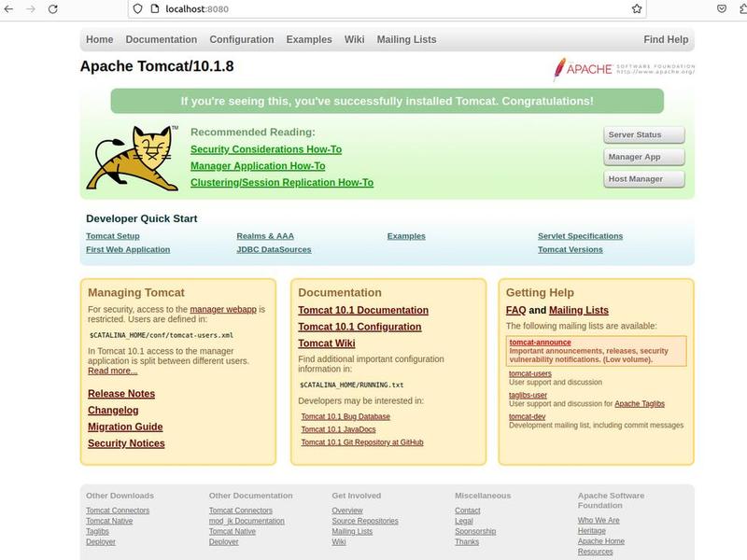Screen dimensions: 747x560
Task: Open the taglibs-user mailing list link
Action: pos(528,395)
